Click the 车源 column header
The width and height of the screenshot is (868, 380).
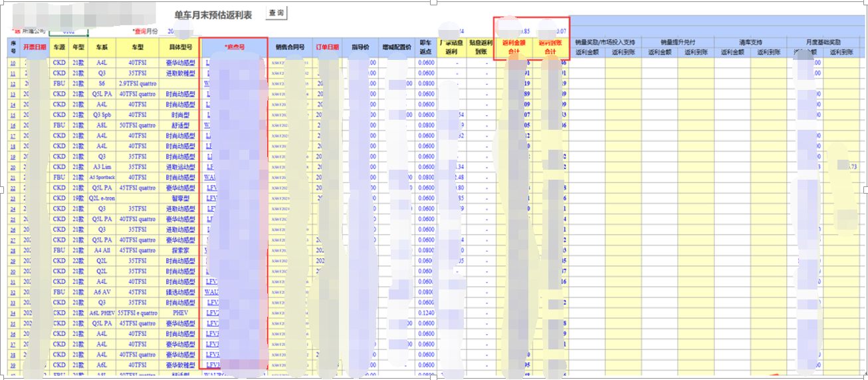(59, 47)
